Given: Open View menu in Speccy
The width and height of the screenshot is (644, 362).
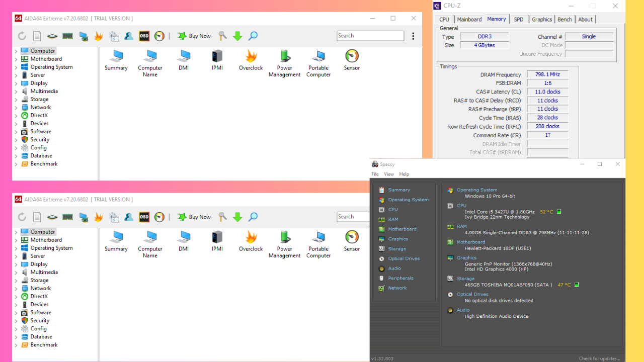Looking at the screenshot, I should pyautogui.click(x=389, y=174).
